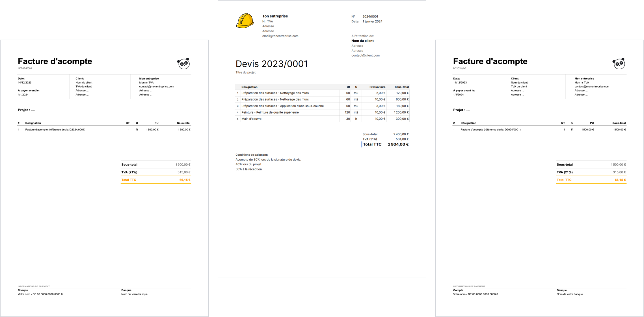The image size is (644, 317).
Task: Click the panda logo on the right invoice
Action: [x=619, y=63]
